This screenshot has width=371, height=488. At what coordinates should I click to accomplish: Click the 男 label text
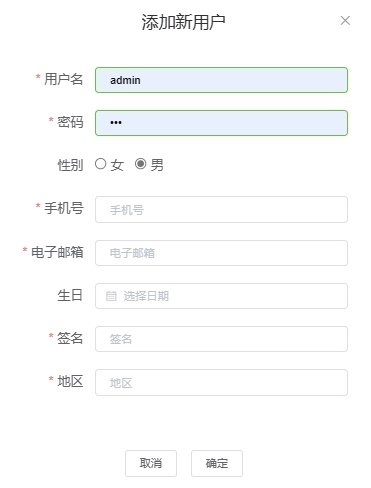157,165
